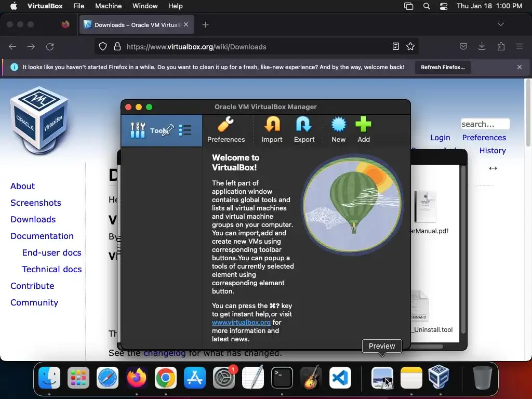Launch Google Chrome from the Dock
Image resolution: width=532 pixels, height=399 pixels.
click(x=166, y=378)
